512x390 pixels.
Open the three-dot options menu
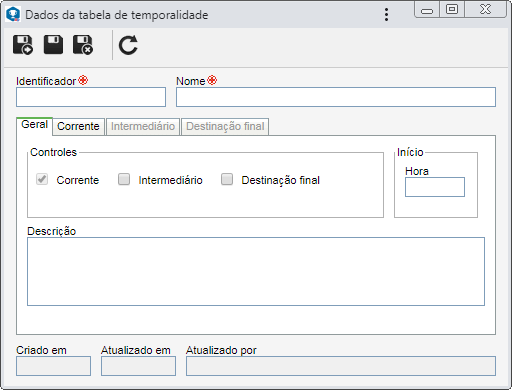click(x=386, y=15)
